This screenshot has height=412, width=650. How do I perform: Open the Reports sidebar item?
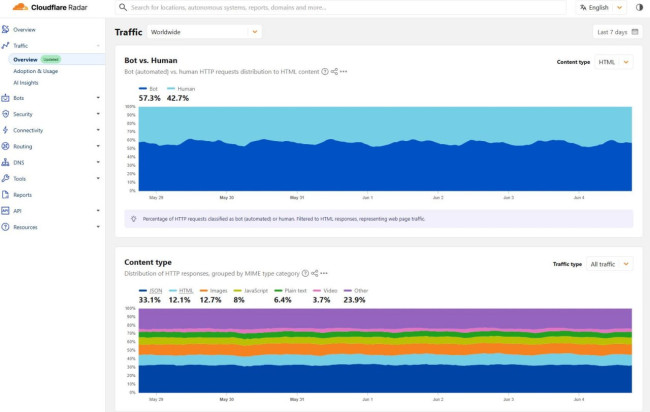coord(22,195)
